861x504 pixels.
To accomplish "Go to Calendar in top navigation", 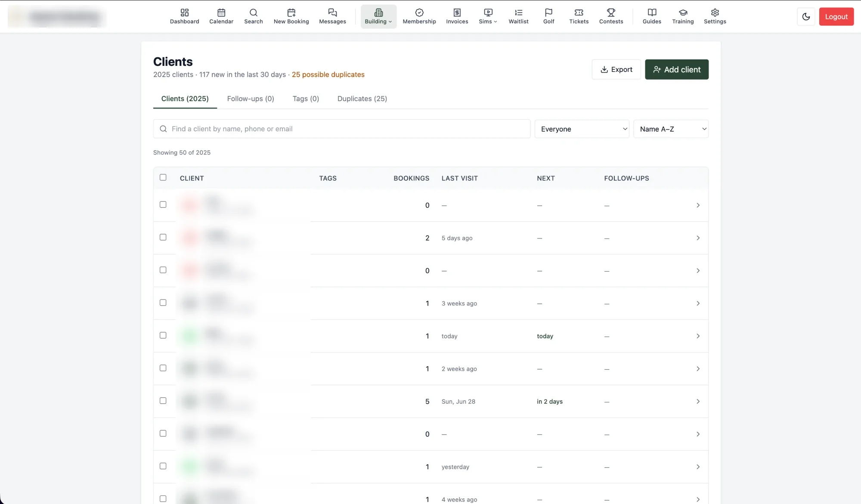I will coord(221,16).
